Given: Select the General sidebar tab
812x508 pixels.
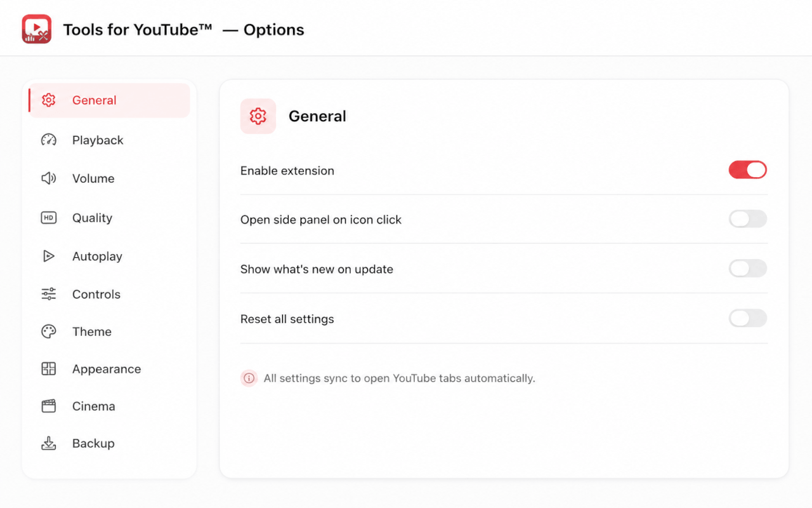Looking at the screenshot, I should click(109, 100).
